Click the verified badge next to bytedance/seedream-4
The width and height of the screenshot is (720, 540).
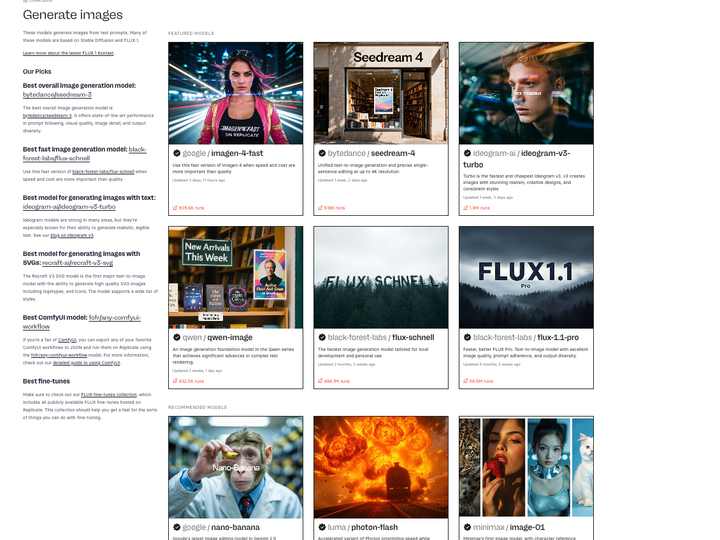(x=322, y=153)
